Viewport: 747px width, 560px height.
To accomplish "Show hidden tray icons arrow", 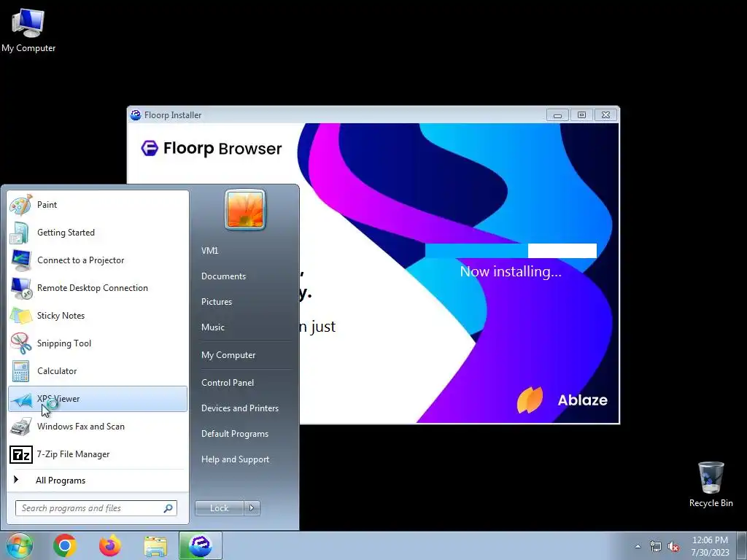I will tap(638, 546).
